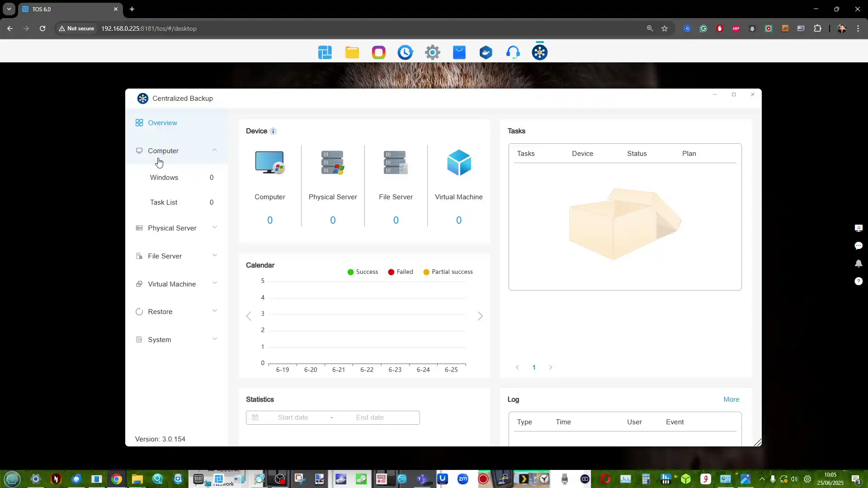The image size is (868, 488).
Task: Click the Virtual Machine cube icon
Action: pyautogui.click(x=459, y=162)
